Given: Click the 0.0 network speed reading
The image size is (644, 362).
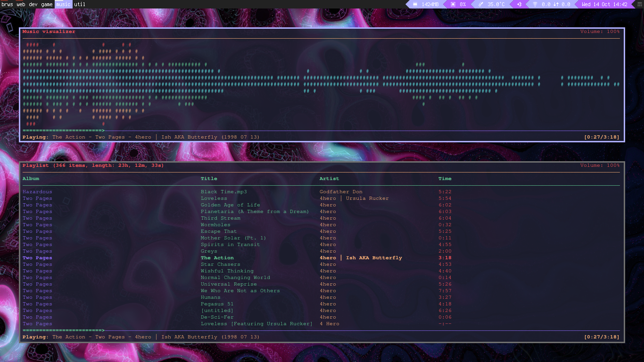Looking at the screenshot, I should tap(556, 4).
